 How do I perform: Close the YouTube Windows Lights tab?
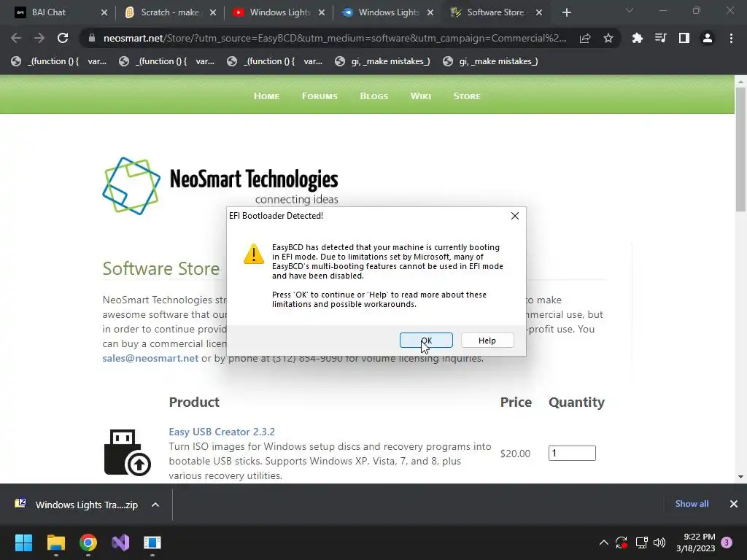pos(322,12)
